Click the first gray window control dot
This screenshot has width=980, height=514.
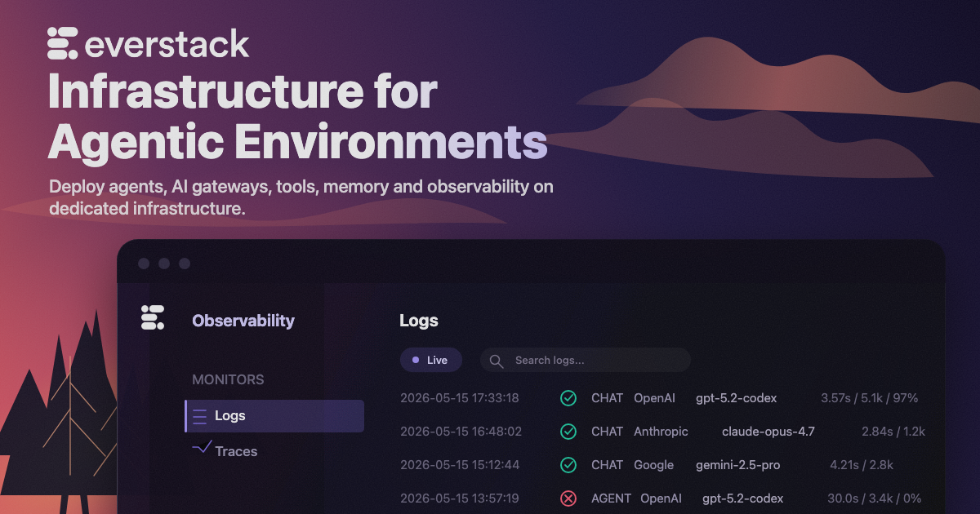coord(144,264)
